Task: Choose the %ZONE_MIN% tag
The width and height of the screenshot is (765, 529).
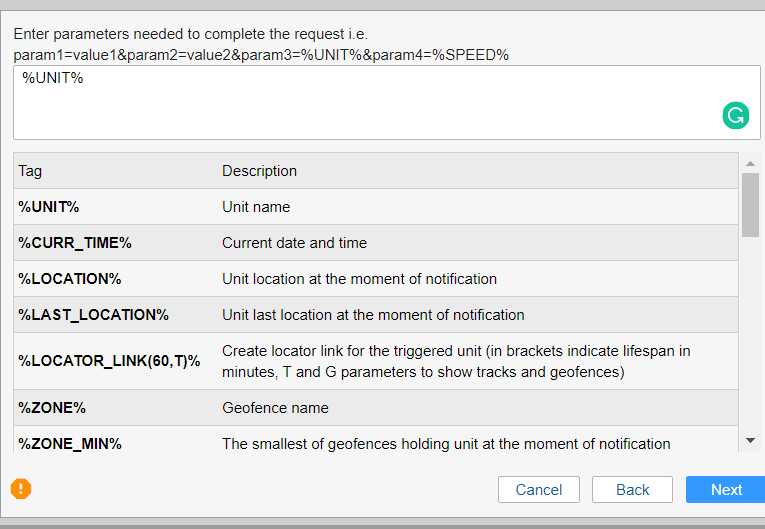Action: 70,444
